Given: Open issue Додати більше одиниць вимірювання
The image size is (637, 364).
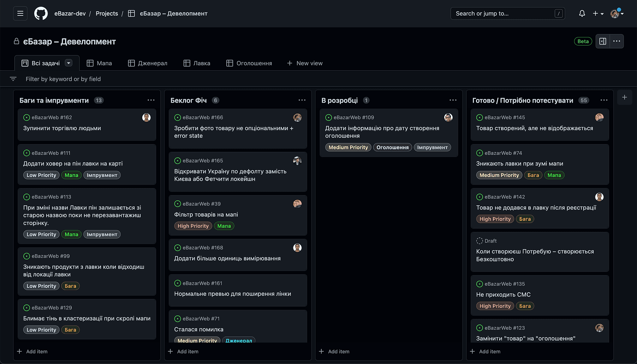Looking at the screenshot, I should pyautogui.click(x=227, y=259).
